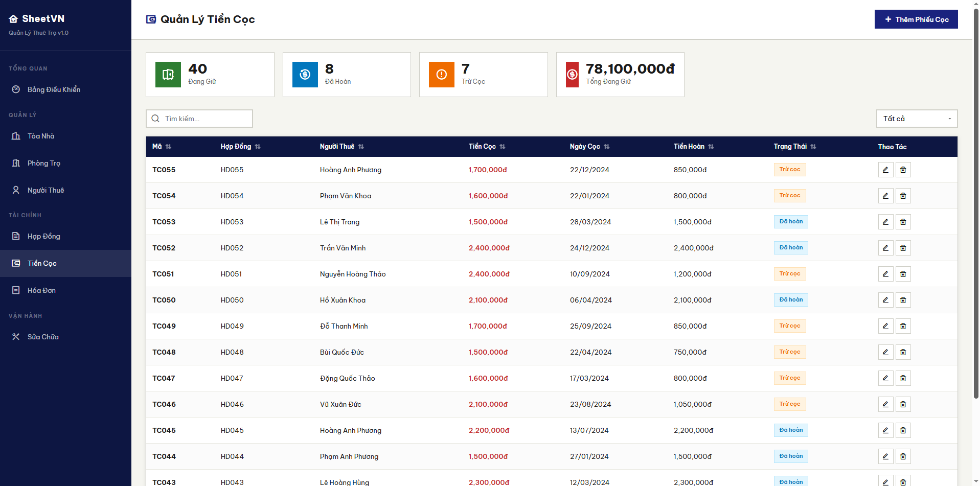Select the Tiền Cọc sidebar item
The image size is (980, 486).
pos(65,263)
